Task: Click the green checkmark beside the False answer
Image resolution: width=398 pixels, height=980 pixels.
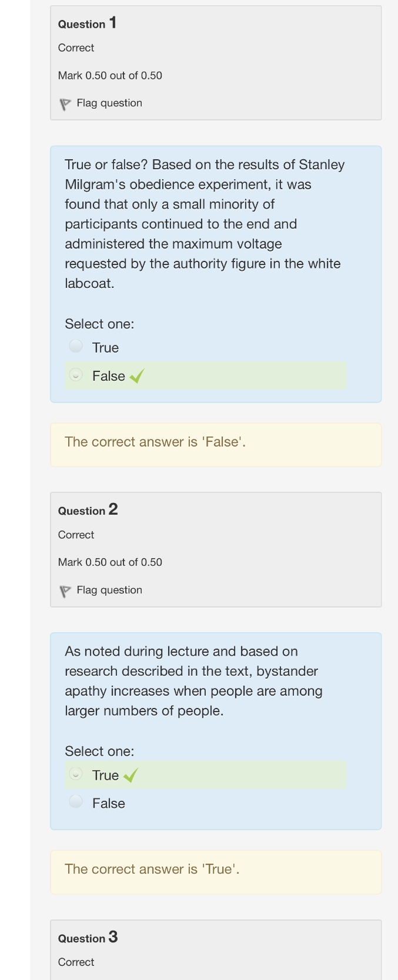Action: point(137,376)
